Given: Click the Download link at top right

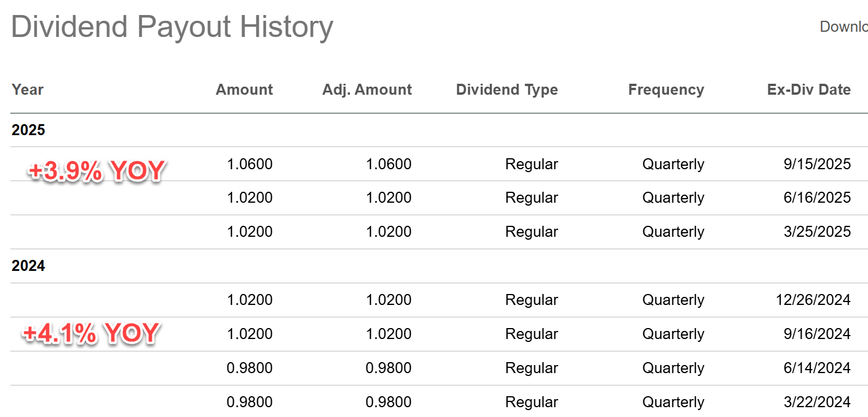Looking at the screenshot, I should [843, 27].
